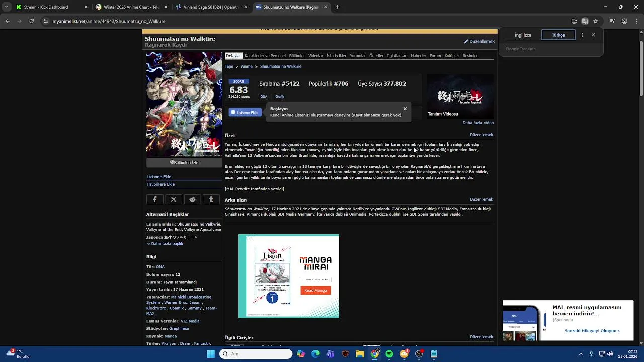Image resolution: width=644 pixels, height=362 pixels.
Task: Click the browser address bar URL
Action: coord(109,21)
